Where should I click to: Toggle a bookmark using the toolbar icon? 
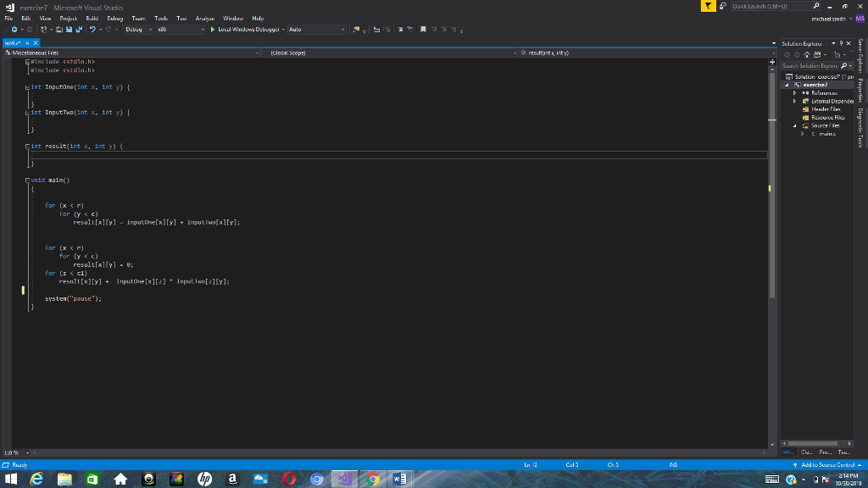[x=423, y=30]
